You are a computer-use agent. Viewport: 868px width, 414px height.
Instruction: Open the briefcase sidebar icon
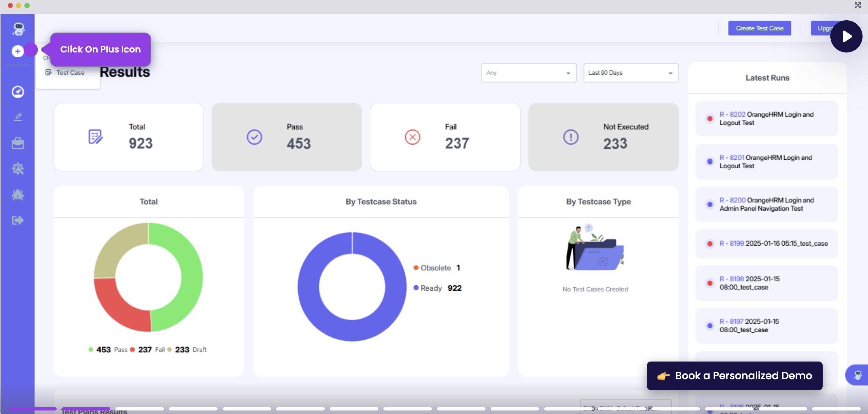click(x=17, y=143)
